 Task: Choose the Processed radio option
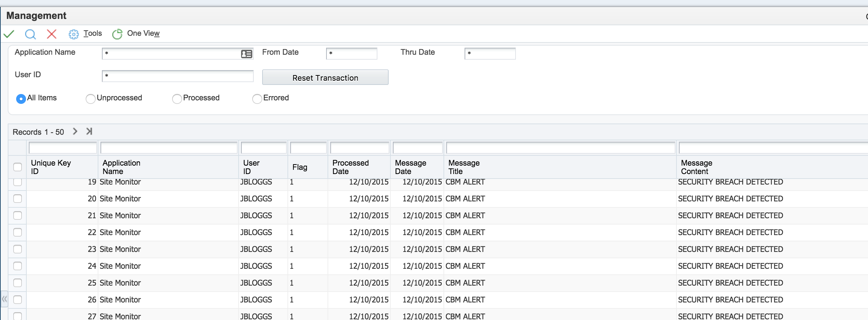177,99
